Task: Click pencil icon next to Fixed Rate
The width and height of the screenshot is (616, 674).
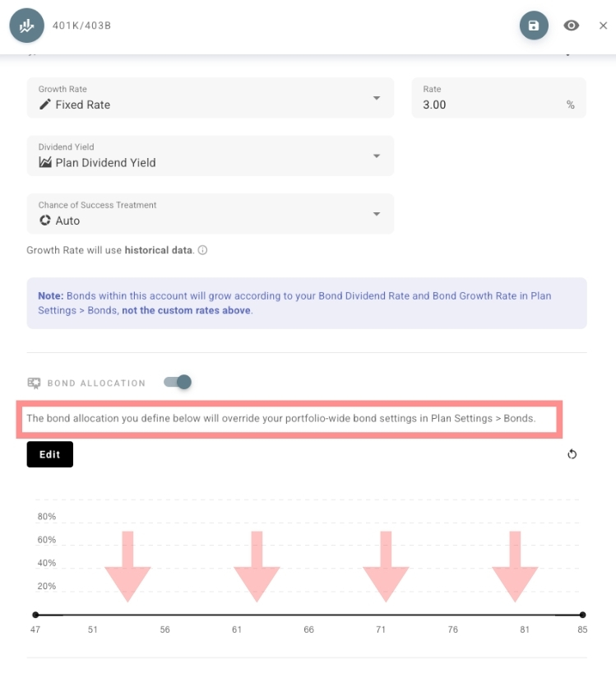Action: click(x=45, y=105)
